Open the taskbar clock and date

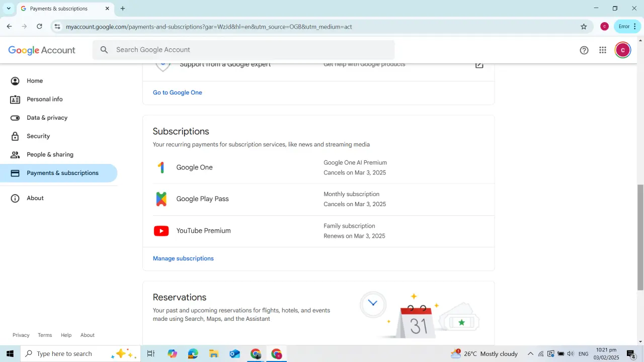tap(606, 354)
